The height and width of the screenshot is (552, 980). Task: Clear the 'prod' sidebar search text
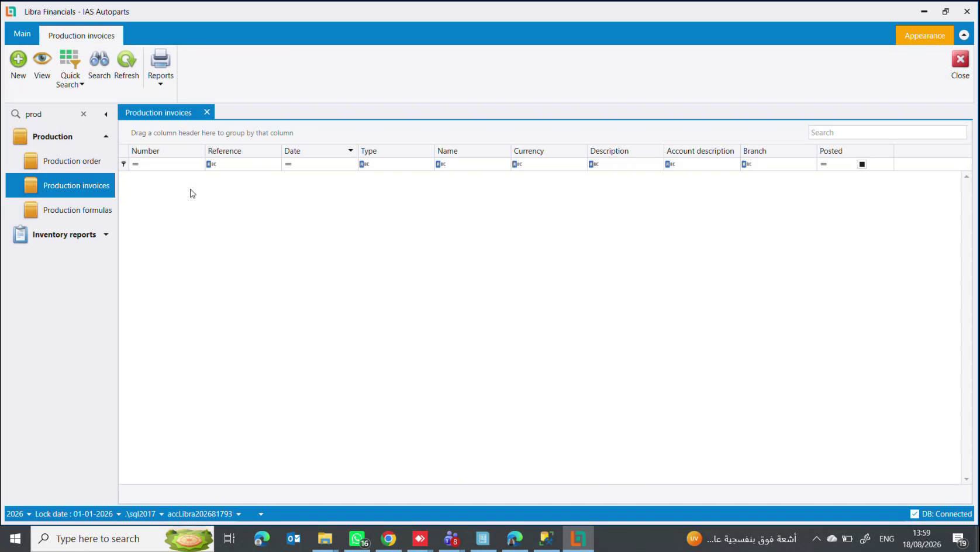point(84,114)
